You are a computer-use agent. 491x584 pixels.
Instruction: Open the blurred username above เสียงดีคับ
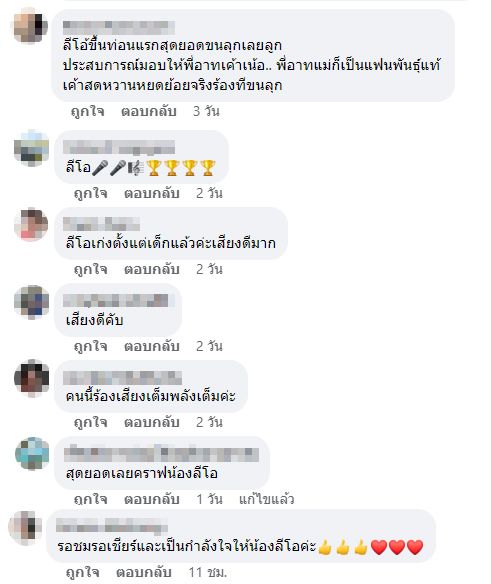[x=115, y=301]
